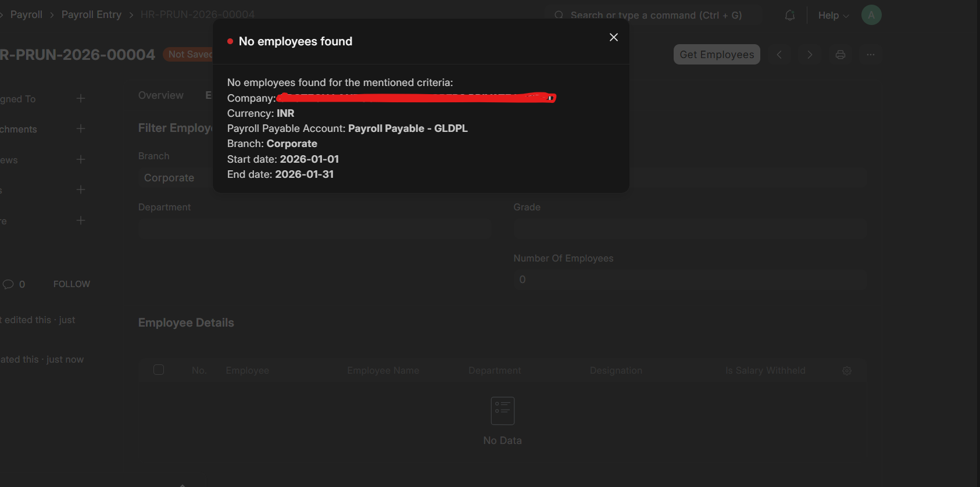This screenshot has height=487, width=980.
Task: Open the three-dot more options menu
Action: [x=870, y=55]
